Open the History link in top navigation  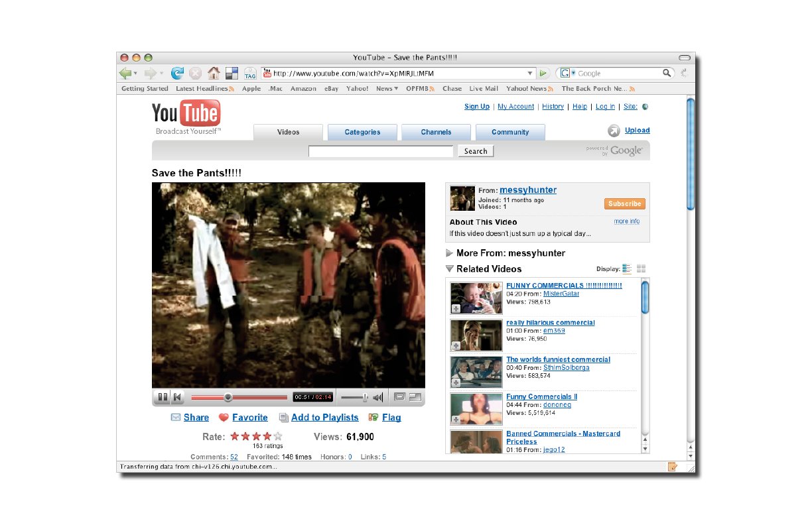pos(553,107)
